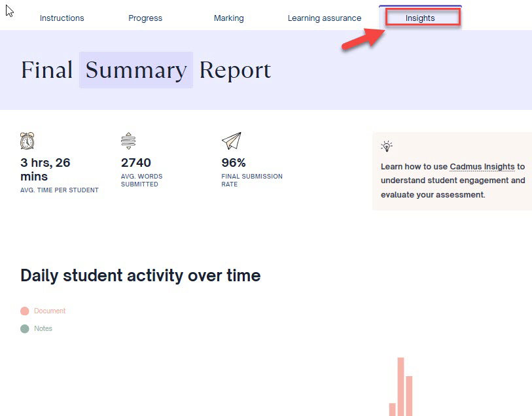
Task: Click the shortest pink activity bar
Action: tap(392, 409)
